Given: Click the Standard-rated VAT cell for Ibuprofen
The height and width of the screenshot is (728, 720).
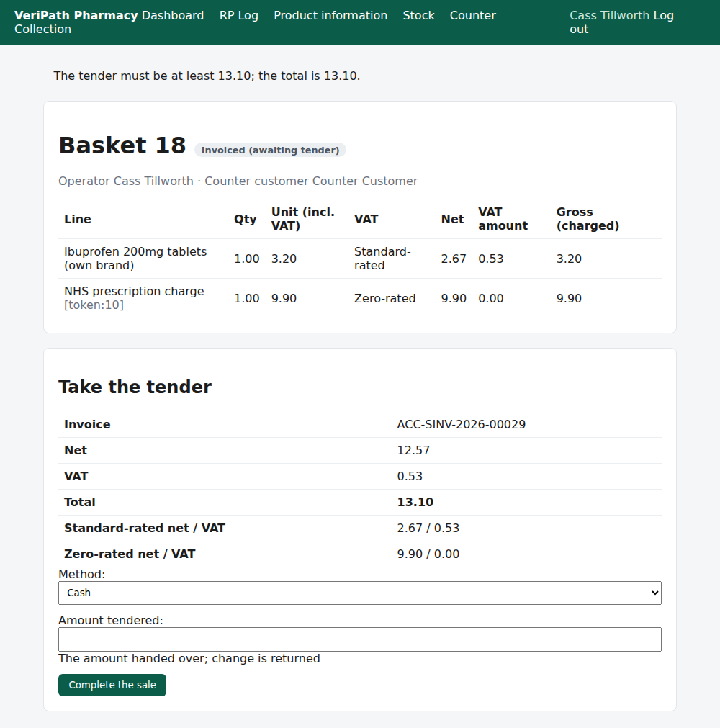Looking at the screenshot, I should tap(382, 259).
